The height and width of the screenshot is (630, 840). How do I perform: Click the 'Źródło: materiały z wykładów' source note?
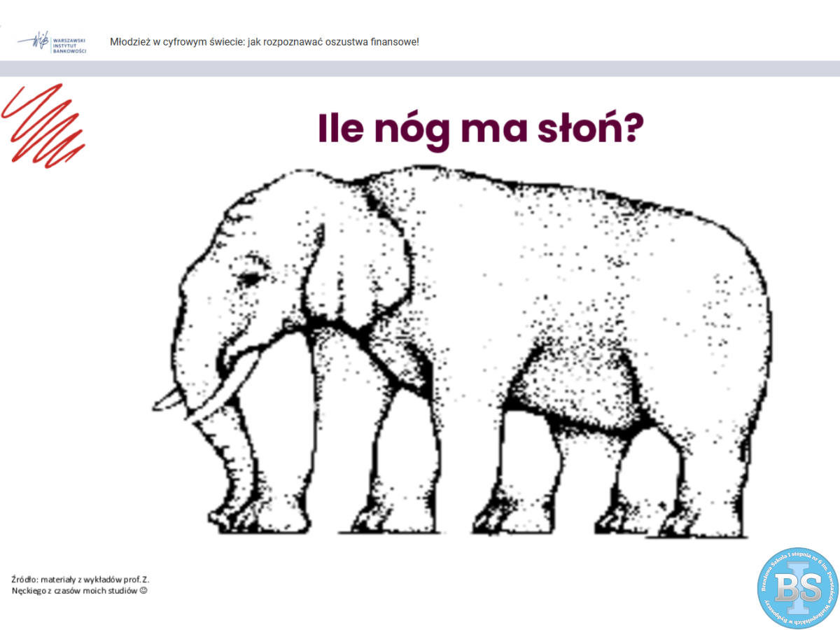pos(80,580)
